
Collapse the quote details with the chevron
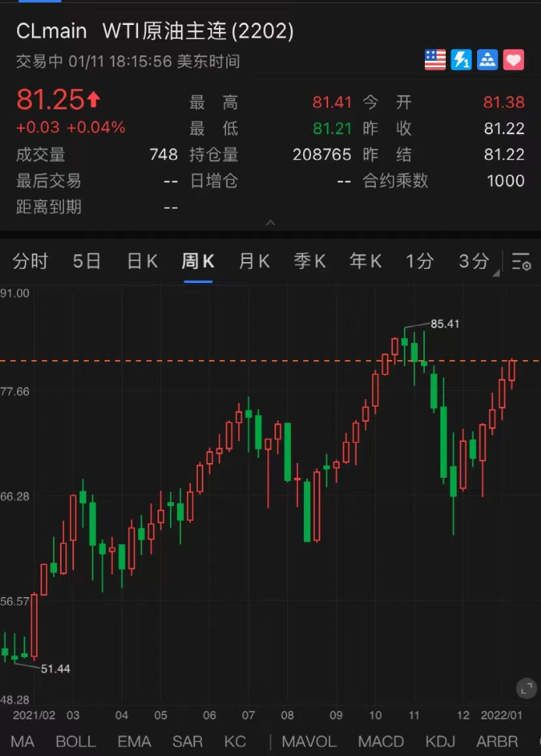pyautogui.click(x=270, y=223)
